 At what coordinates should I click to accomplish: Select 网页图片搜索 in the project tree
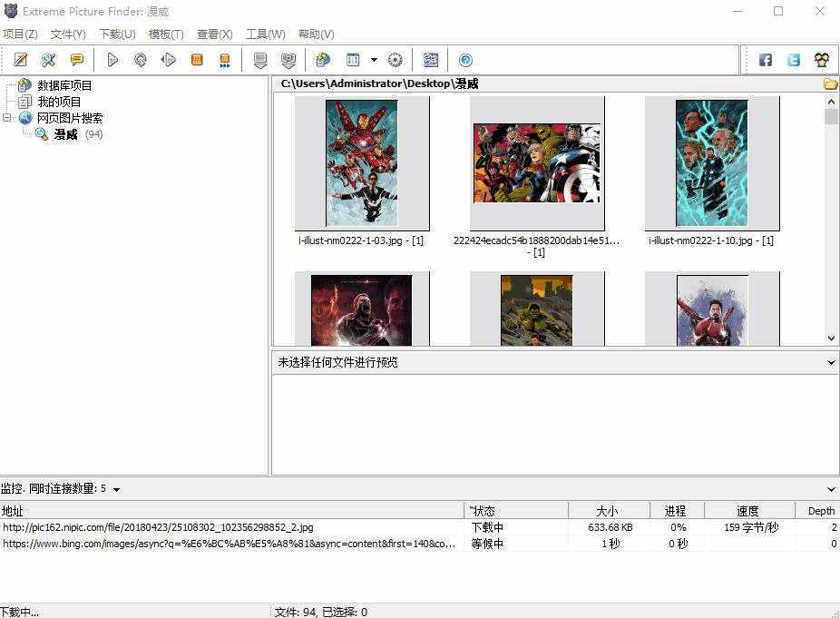click(70, 118)
